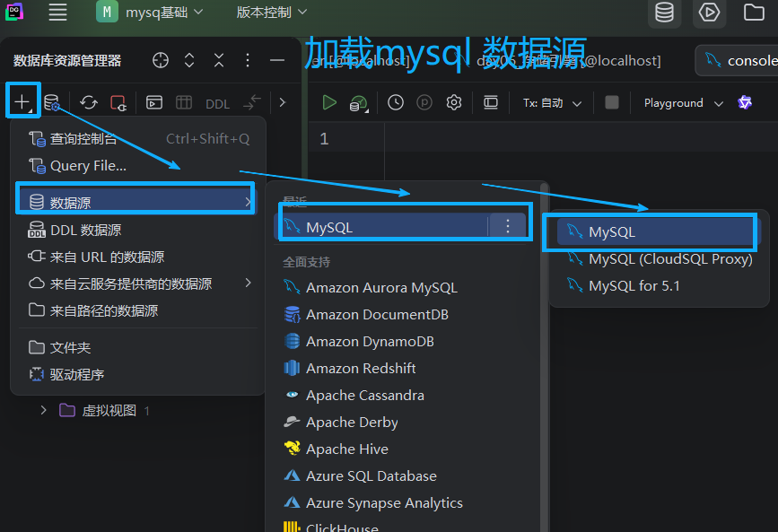Click the disconnect from database icon
This screenshot has height=532, width=778.
point(118,102)
